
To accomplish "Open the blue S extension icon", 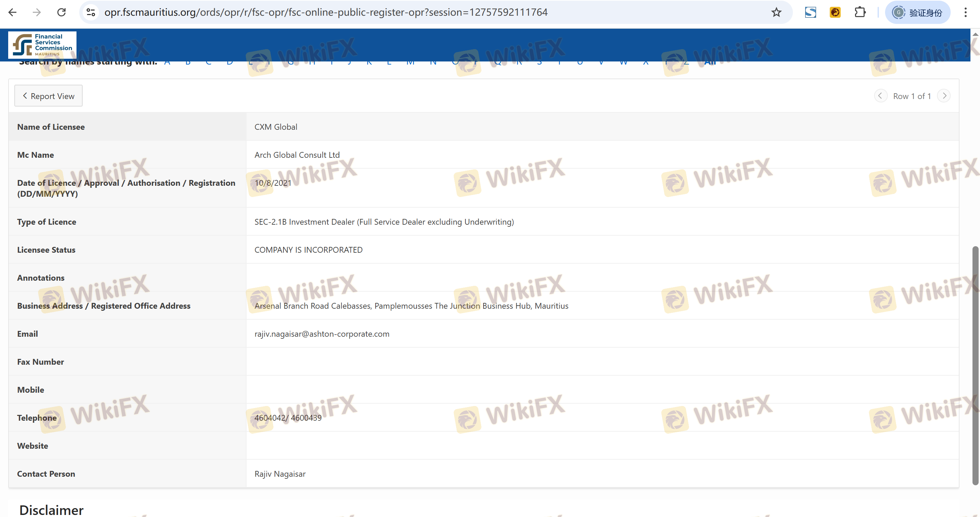I will point(810,13).
